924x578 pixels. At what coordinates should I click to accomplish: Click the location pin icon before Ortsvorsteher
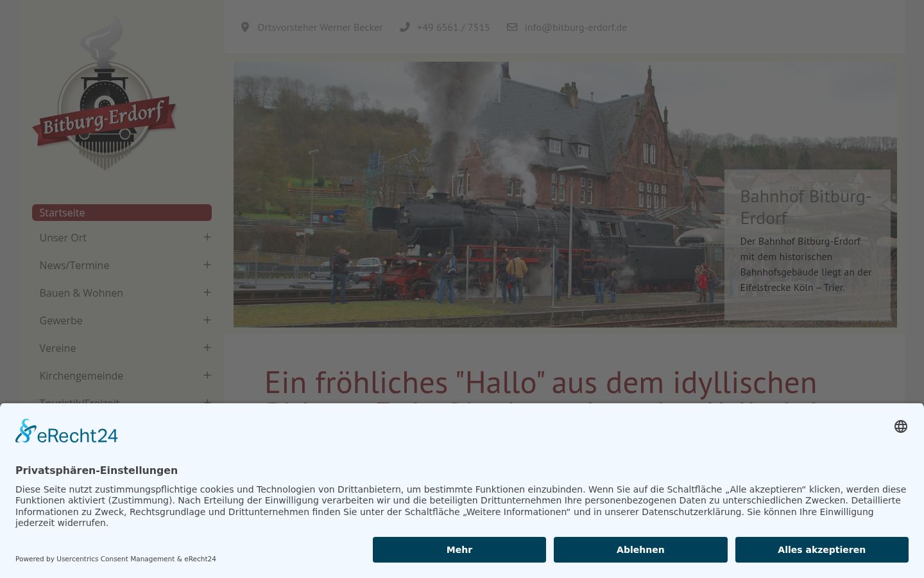click(244, 27)
